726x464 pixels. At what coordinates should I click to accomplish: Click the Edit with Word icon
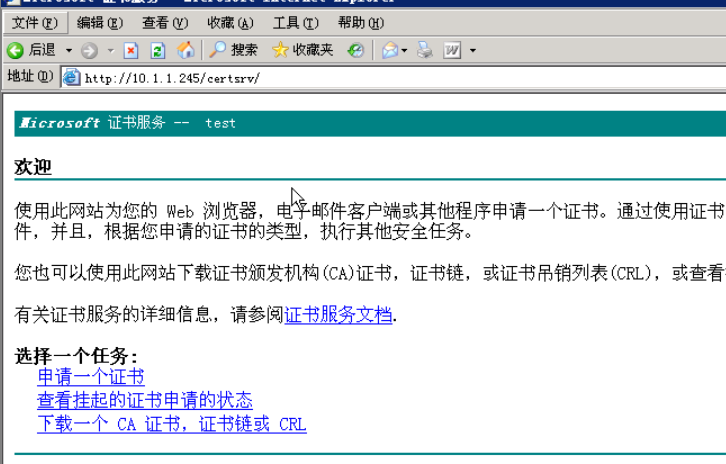(x=452, y=50)
